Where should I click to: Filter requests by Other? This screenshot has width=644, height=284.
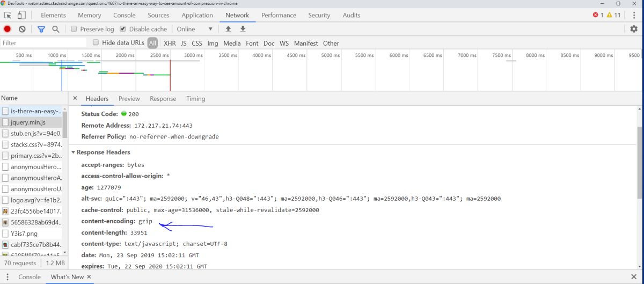(331, 43)
